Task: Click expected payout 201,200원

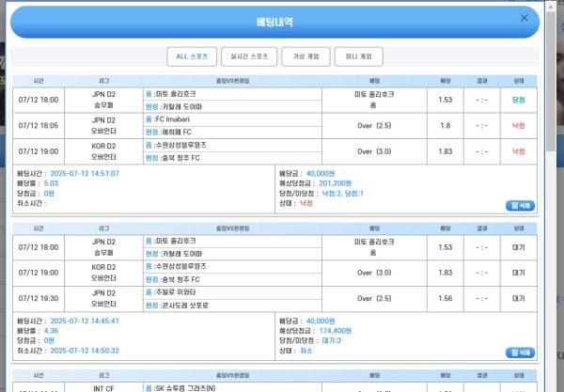Action: pyautogui.click(x=336, y=183)
